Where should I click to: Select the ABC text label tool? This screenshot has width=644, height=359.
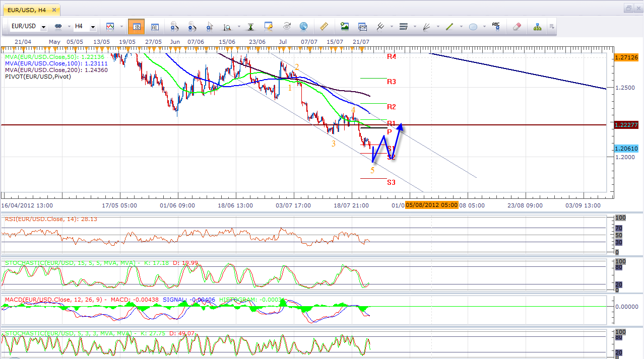pyautogui.click(x=496, y=27)
